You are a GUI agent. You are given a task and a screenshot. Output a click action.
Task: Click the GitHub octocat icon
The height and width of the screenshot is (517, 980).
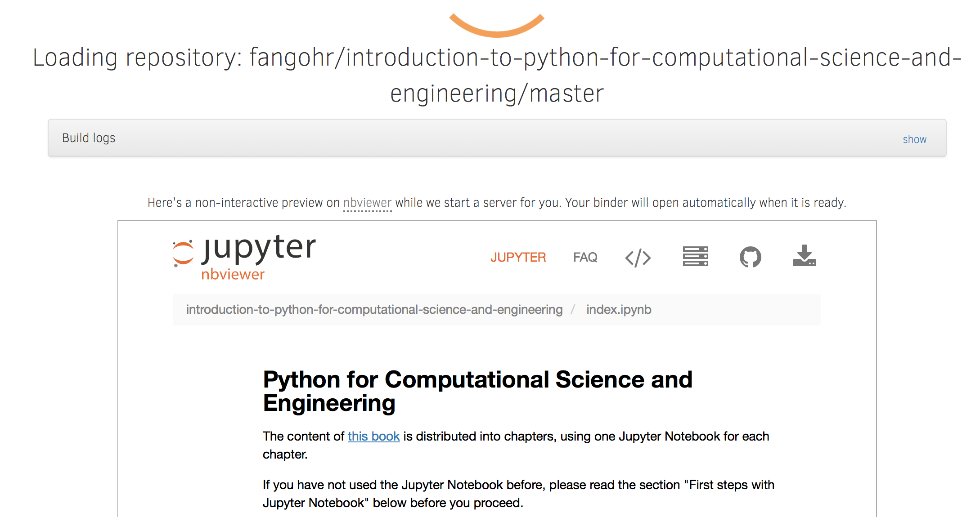(x=751, y=257)
